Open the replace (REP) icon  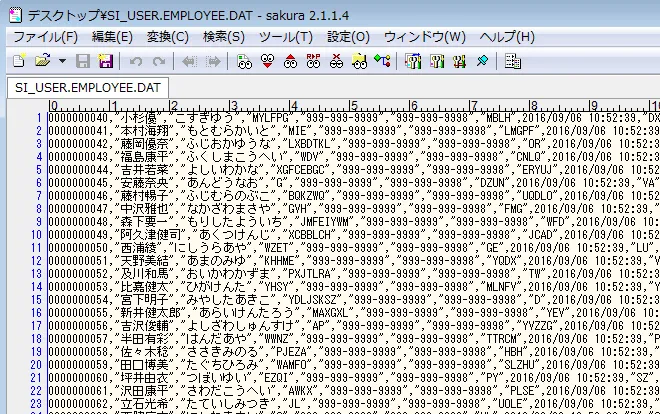pos(313,61)
